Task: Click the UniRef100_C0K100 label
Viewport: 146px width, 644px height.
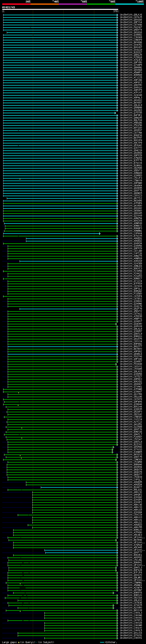Action: click(131, 628)
